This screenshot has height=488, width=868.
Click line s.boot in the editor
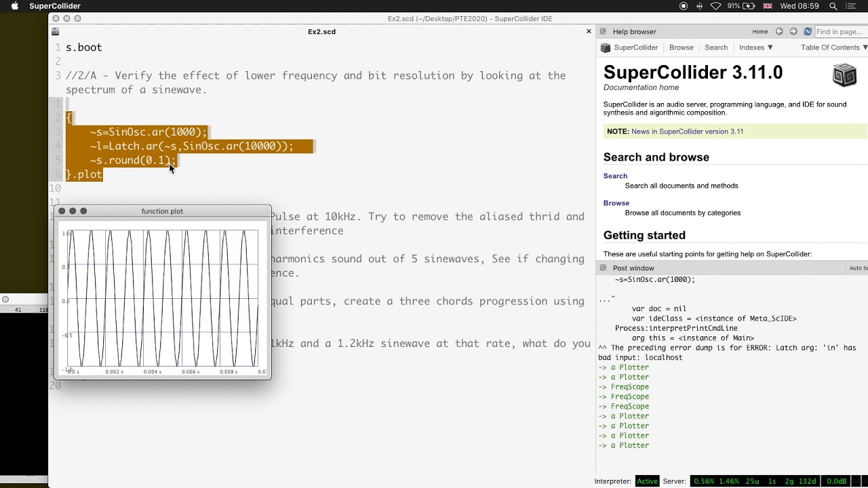point(84,47)
